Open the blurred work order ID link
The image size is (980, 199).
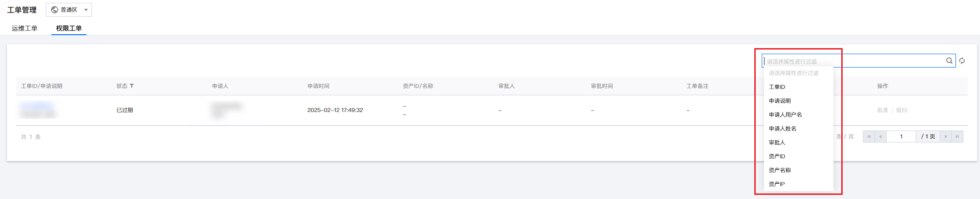click(36, 106)
